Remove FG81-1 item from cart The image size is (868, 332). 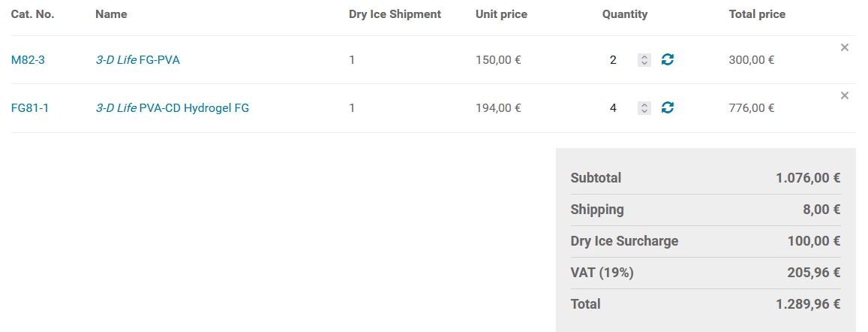[x=844, y=95]
